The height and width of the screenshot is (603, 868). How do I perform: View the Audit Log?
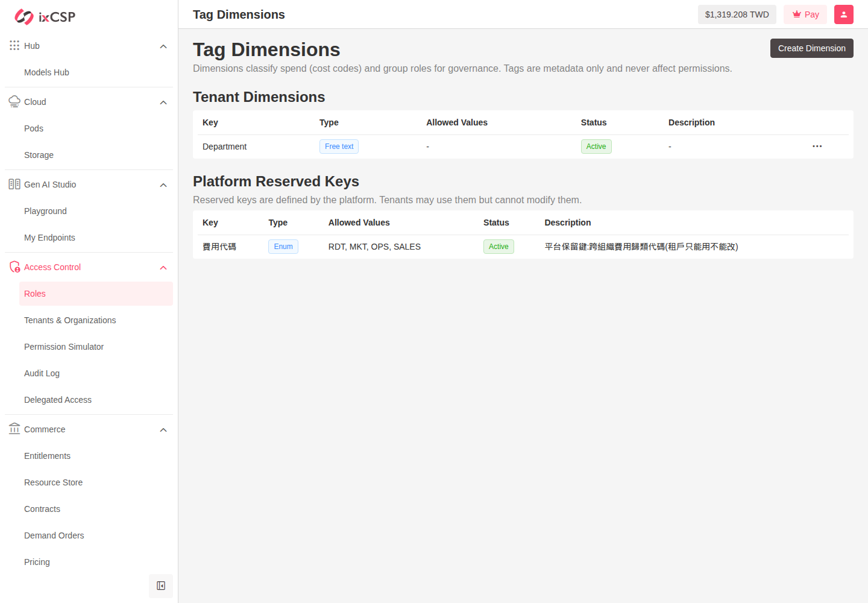(96, 373)
